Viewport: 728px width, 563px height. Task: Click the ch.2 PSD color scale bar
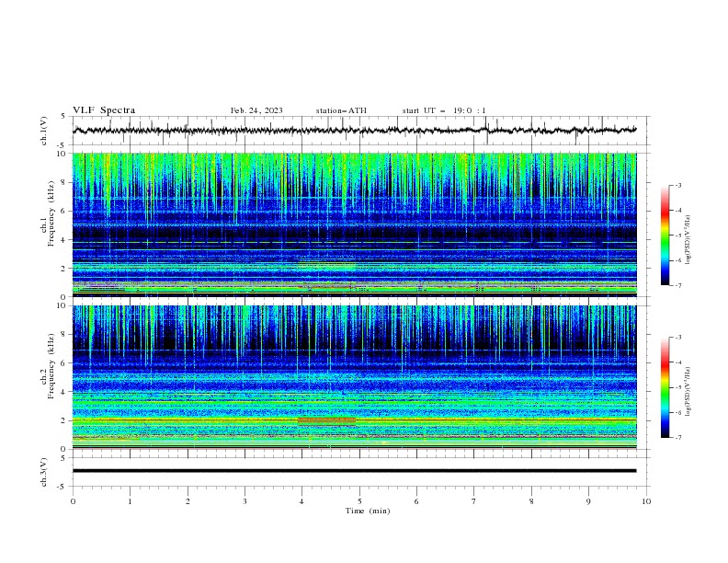(x=665, y=387)
